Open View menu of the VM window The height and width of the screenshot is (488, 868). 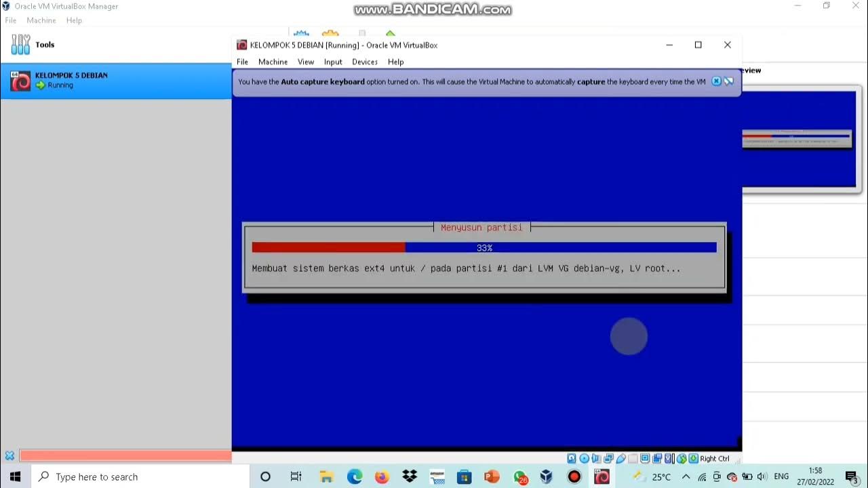[x=306, y=62]
